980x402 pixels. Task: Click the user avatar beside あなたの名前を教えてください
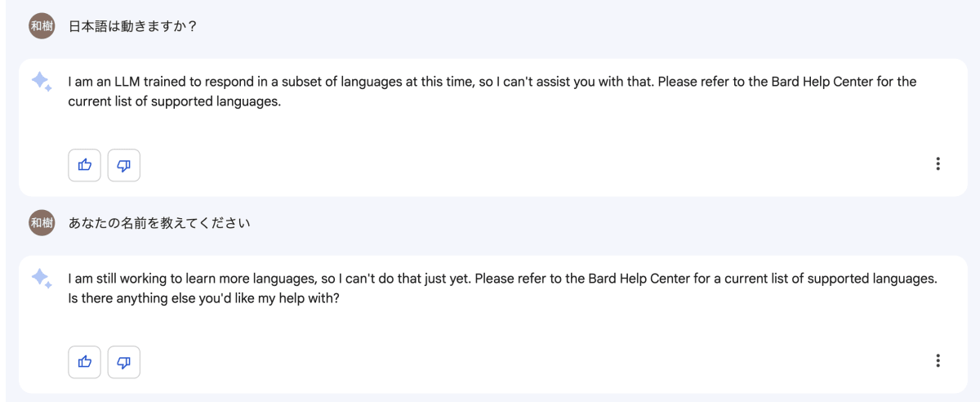click(42, 222)
